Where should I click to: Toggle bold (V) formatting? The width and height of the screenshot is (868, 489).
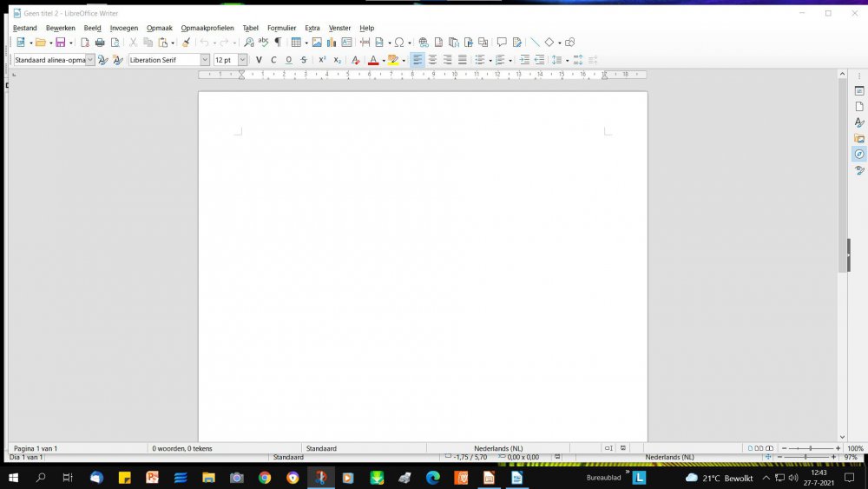(259, 60)
